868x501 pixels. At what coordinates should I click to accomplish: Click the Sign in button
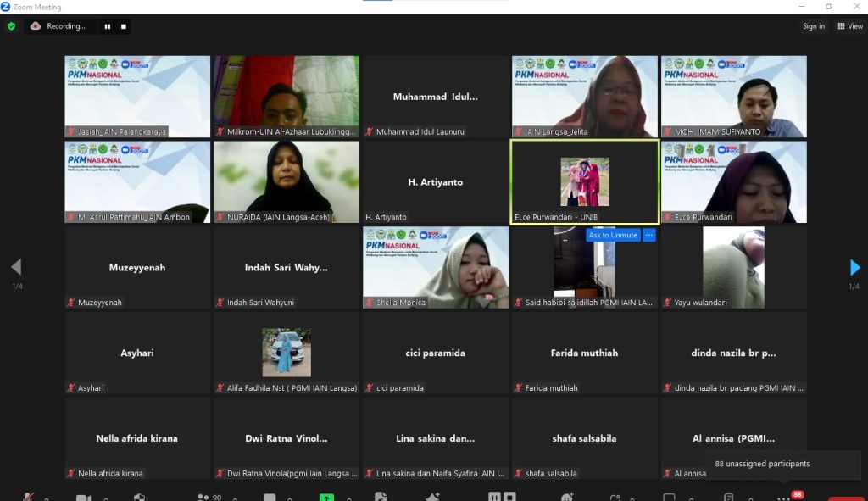(x=814, y=26)
